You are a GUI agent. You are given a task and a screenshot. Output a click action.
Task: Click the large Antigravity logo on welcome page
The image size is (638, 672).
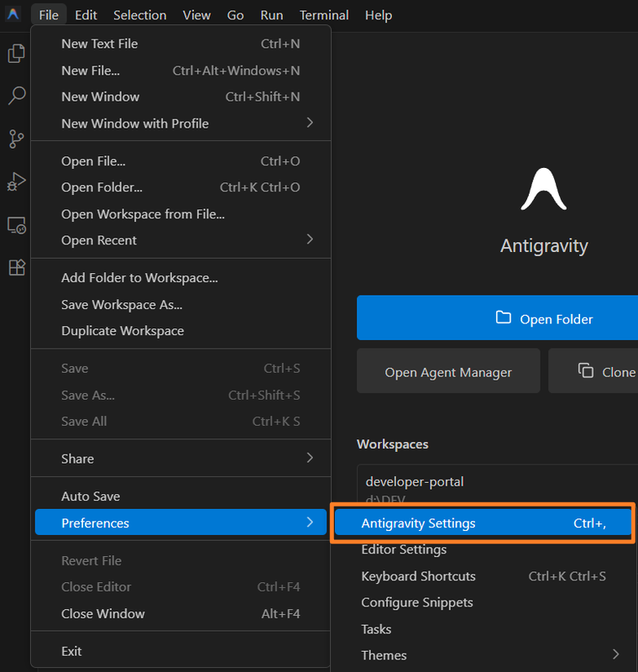click(x=544, y=189)
